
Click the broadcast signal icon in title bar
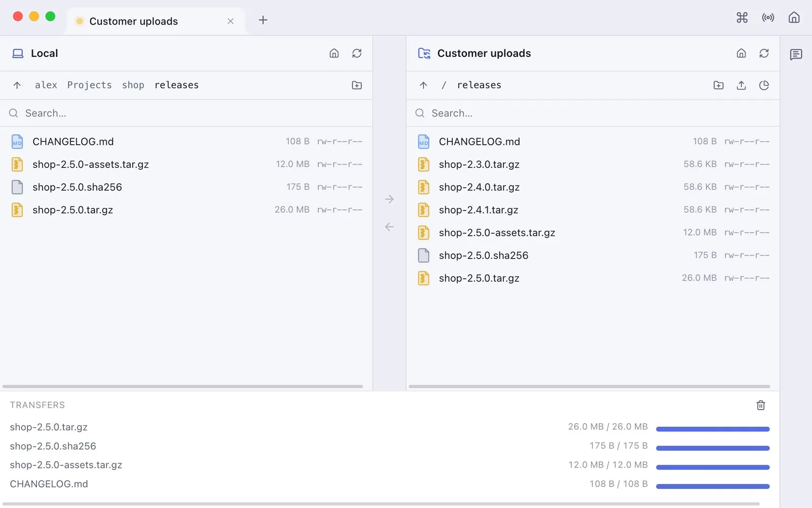[768, 18]
